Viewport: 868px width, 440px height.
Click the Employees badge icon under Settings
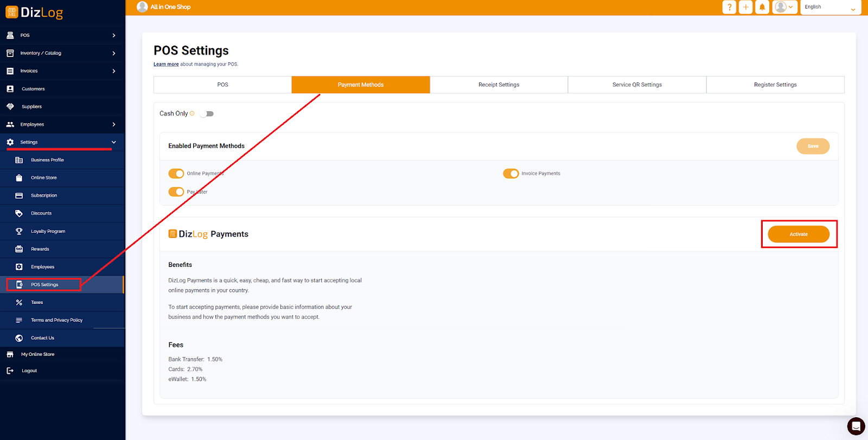pyautogui.click(x=19, y=267)
